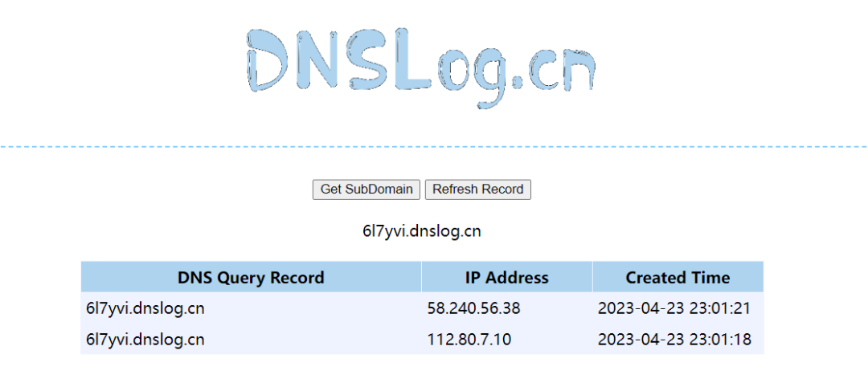This screenshot has width=868, height=391.
Task: Select the second row's DNS query record
Action: [x=145, y=339]
